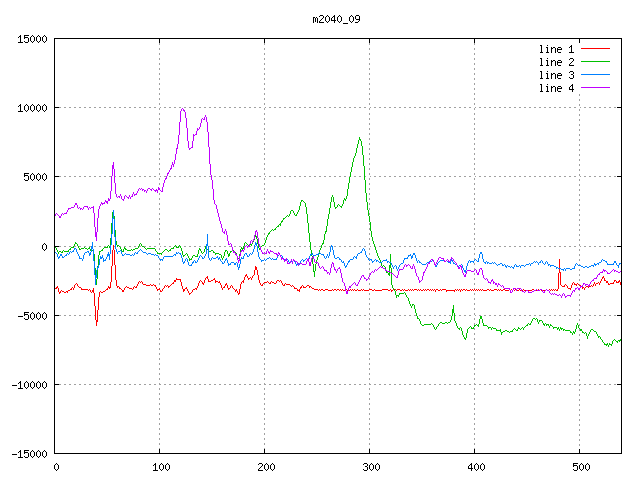Click the red line 1 legend swatch
The width and height of the screenshot is (640, 480).
click(596, 49)
